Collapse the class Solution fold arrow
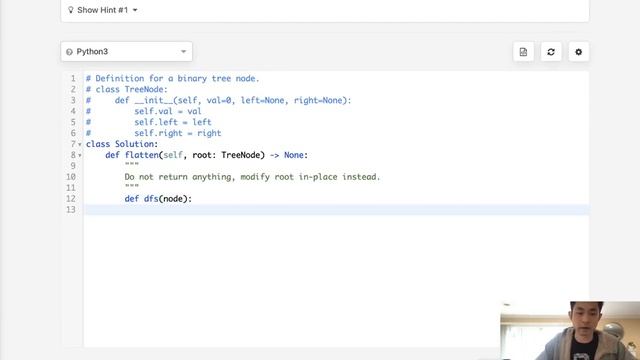The image size is (640, 360). tap(80, 144)
